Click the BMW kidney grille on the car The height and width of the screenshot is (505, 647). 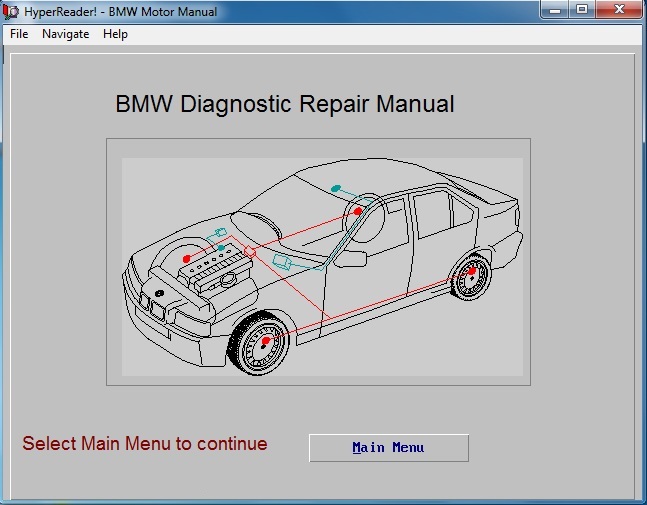[151, 307]
